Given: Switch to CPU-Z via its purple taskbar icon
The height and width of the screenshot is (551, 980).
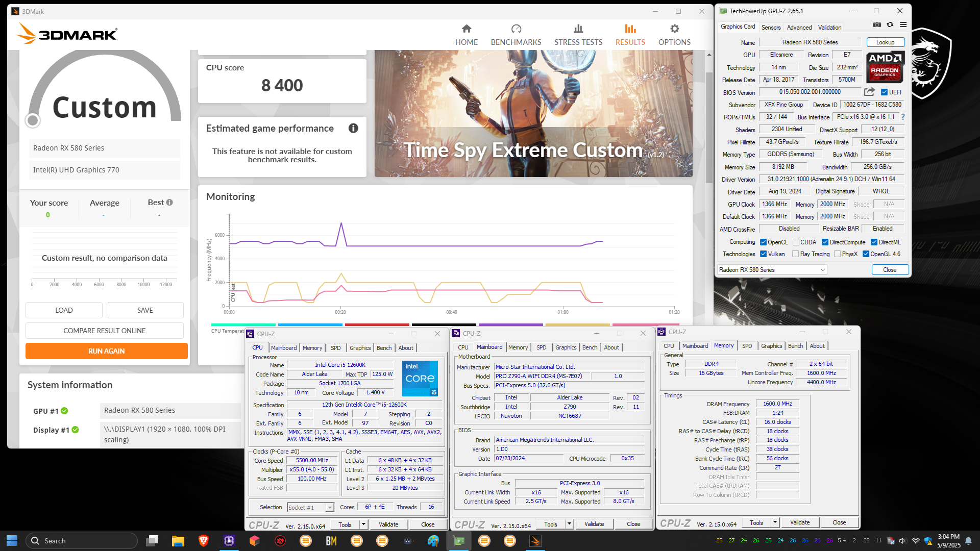Looking at the screenshot, I should click(x=229, y=541).
